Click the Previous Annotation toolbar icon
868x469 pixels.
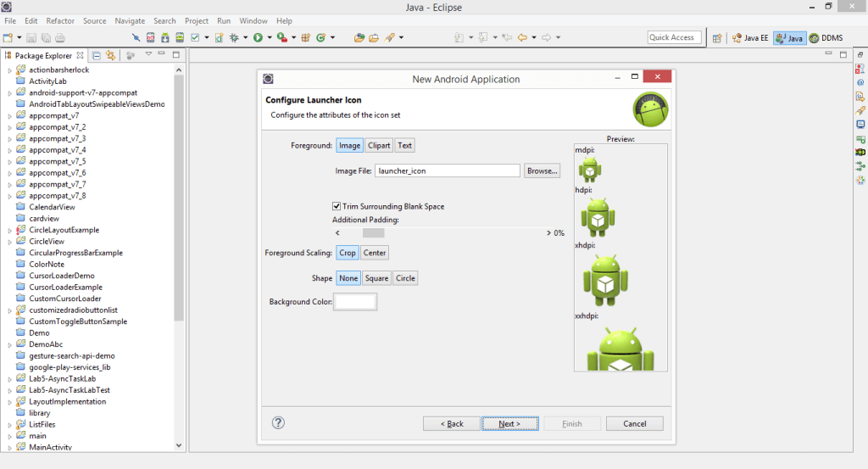click(x=483, y=37)
